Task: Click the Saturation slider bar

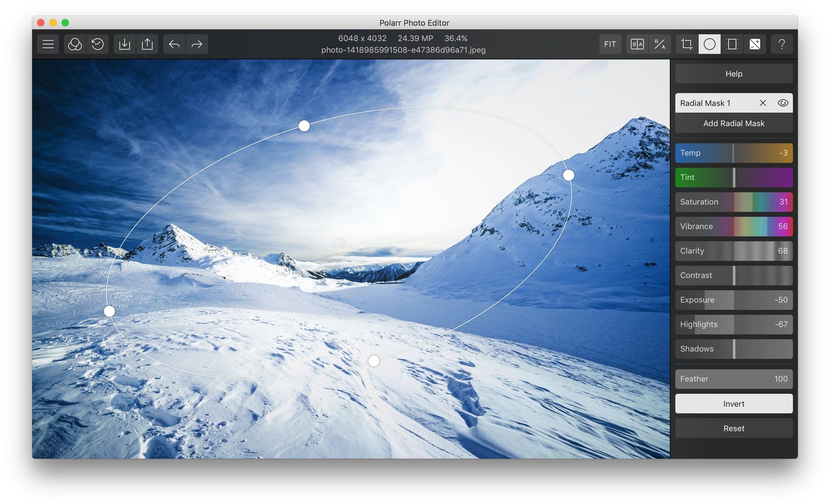Action: click(x=734, y=202)
